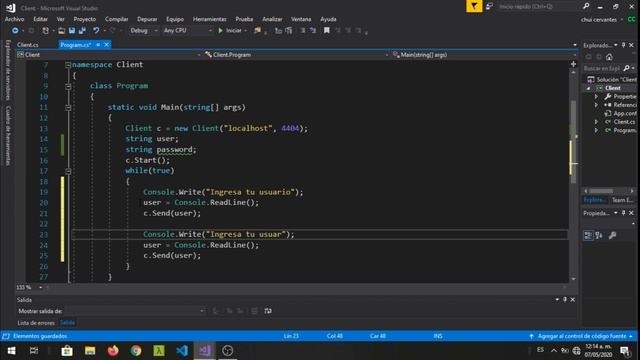640x360 pixels.
Task: Open the Ayuda menu
Action: pos(328,19)
